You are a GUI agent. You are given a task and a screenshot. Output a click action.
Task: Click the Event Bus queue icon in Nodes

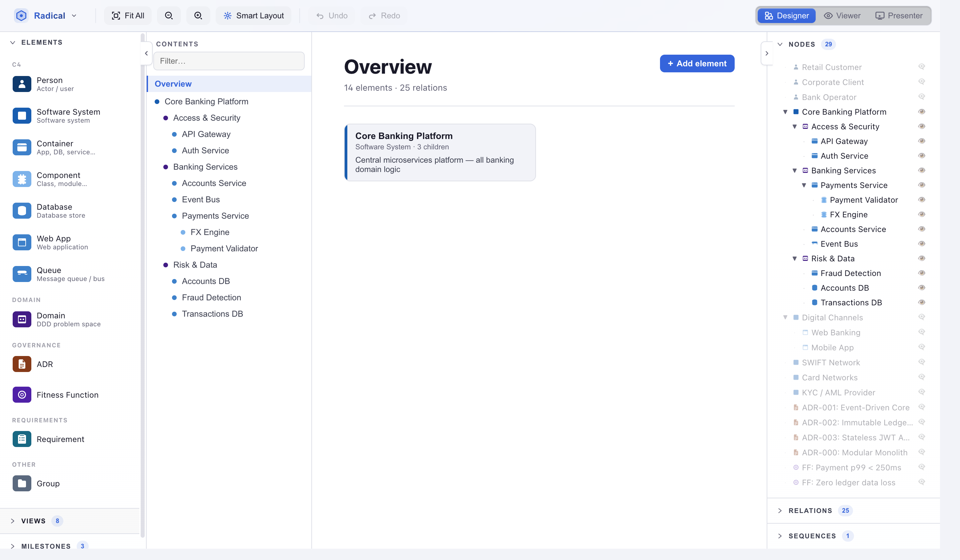[814, 243]
